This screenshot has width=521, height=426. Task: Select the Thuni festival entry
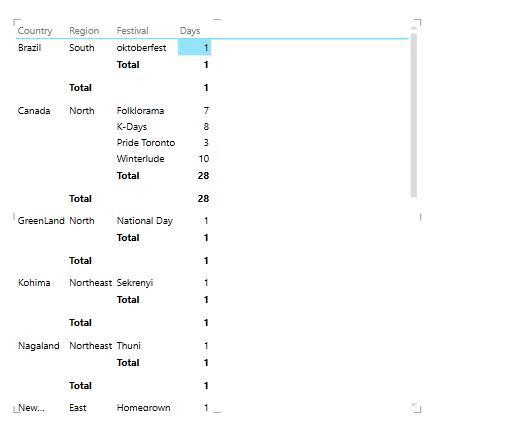point(129,346)
